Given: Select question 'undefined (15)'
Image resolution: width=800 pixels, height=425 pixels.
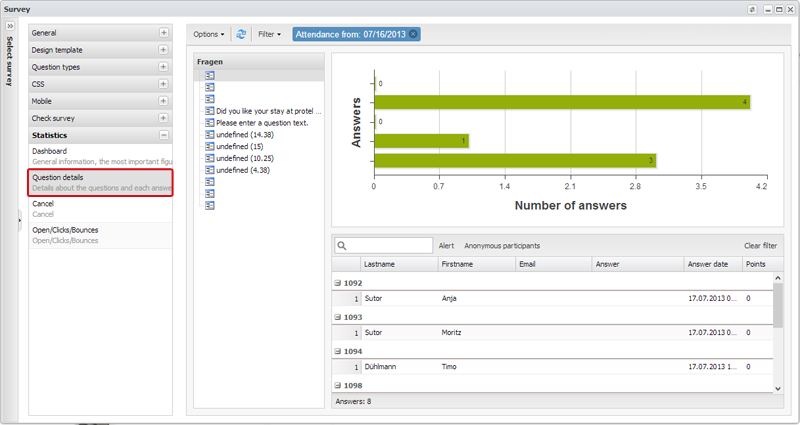Looking at the screenshot, I should click(240, 146).
